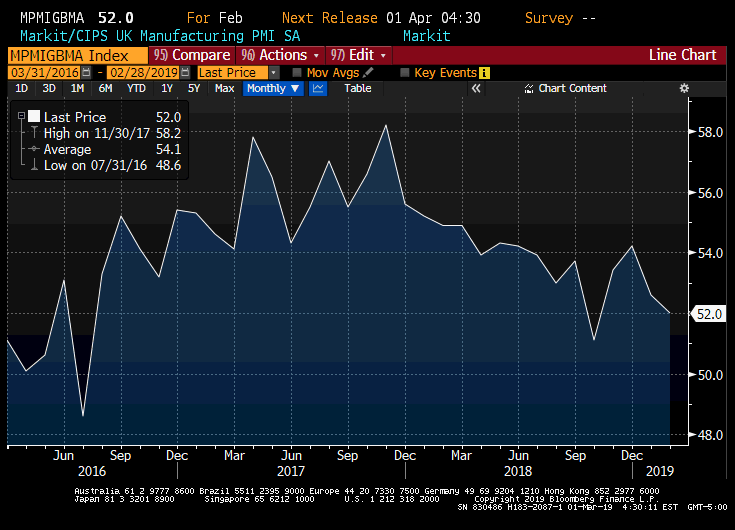The width and height of the screenshot is (735, 530).
Task: Open the start date calendar picker
Action: tap(86, 73)
